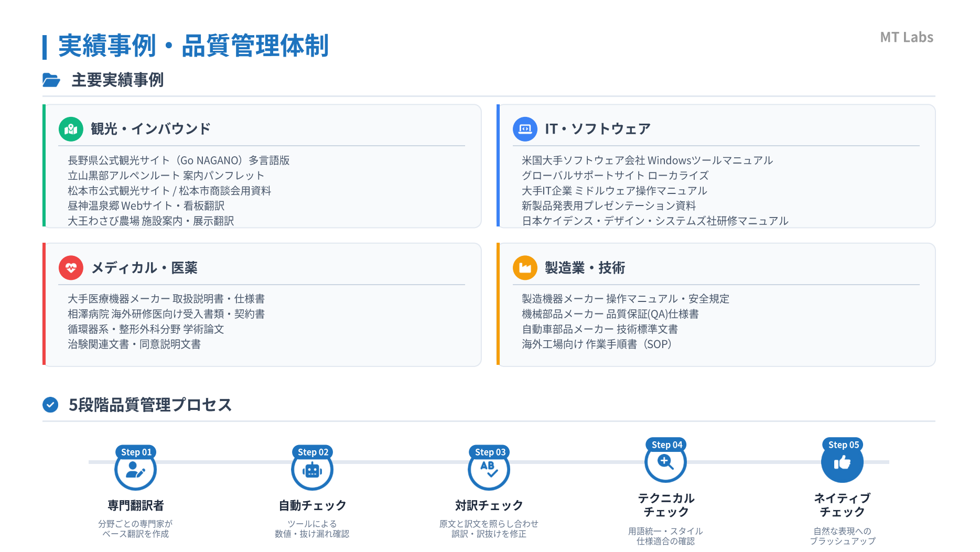This screenshot has width=980, height=552.
Task: Click the Step 04 badge label
Action: (x=666, y=445)
